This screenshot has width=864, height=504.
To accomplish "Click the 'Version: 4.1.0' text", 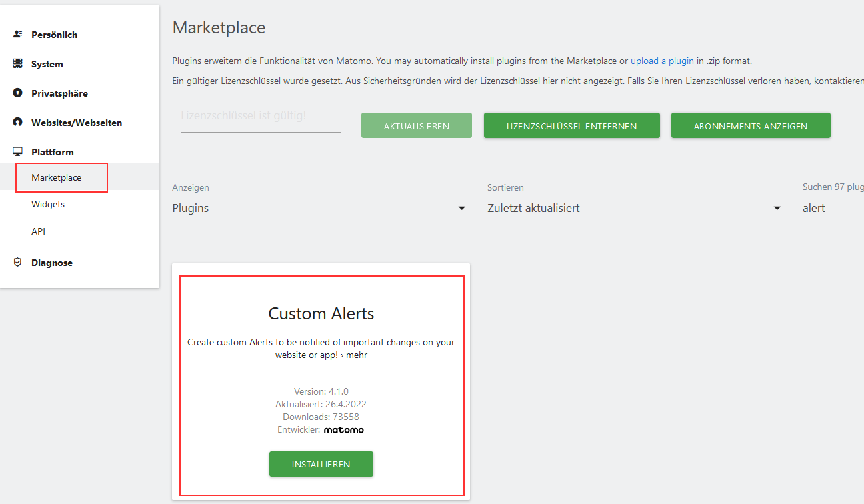I will point(321,391).
